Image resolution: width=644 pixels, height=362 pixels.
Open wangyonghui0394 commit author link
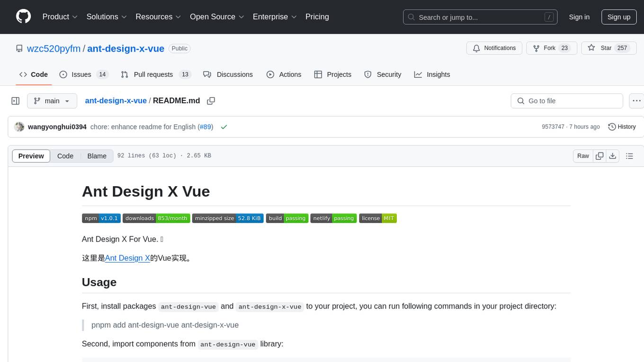pyautogui.click(x=57, y=127)
